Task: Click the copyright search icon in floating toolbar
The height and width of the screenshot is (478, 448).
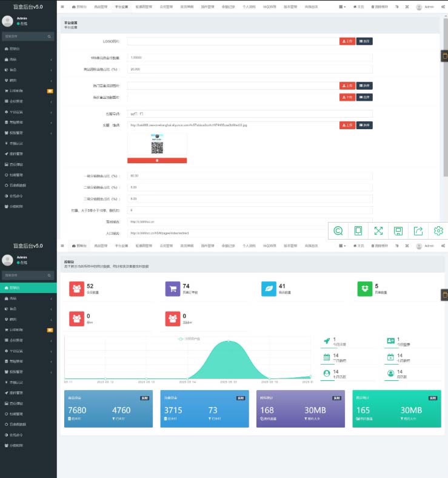Action: 338,231
